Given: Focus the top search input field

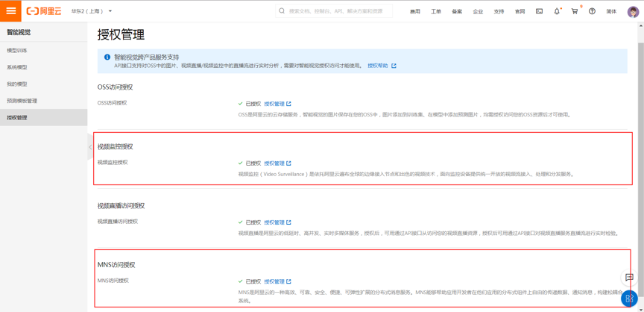Looking at the screenshot, I should pos(334,11).
